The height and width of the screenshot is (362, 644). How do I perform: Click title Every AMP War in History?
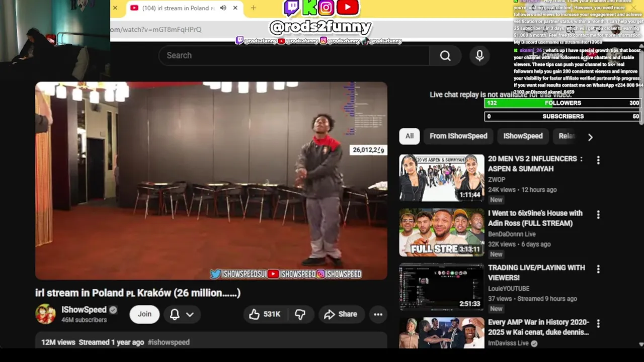[x=538, y=327]
